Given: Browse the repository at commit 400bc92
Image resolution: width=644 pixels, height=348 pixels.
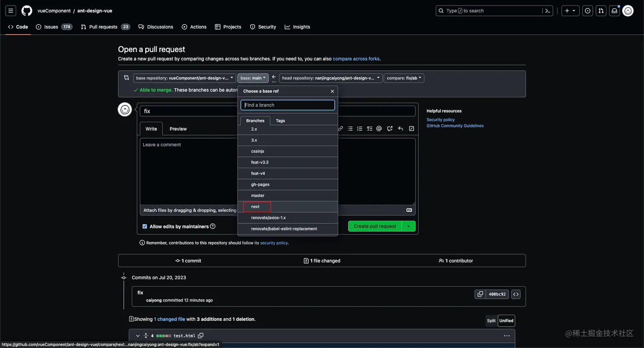Looking at the screenshot, I should click(x=516, y=294).
